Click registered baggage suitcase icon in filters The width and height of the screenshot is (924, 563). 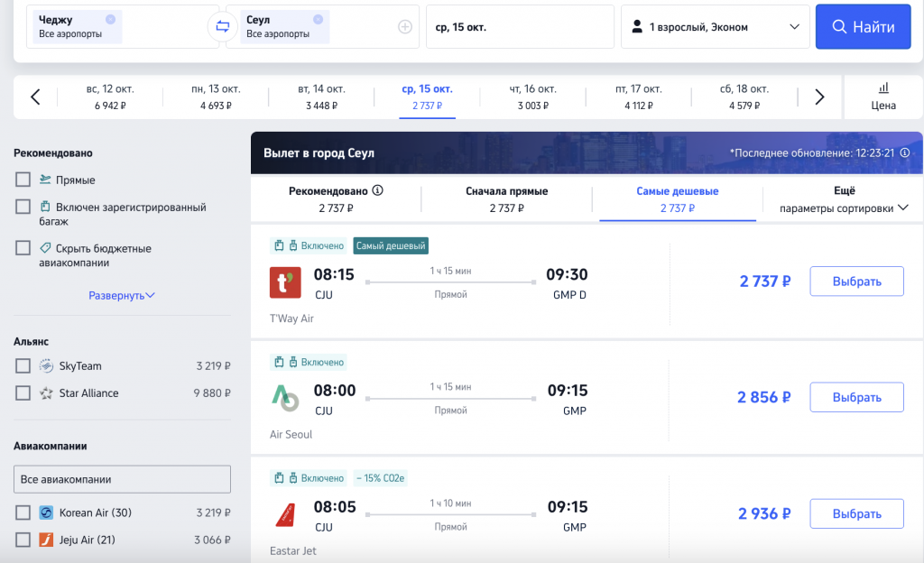point(45,206)
